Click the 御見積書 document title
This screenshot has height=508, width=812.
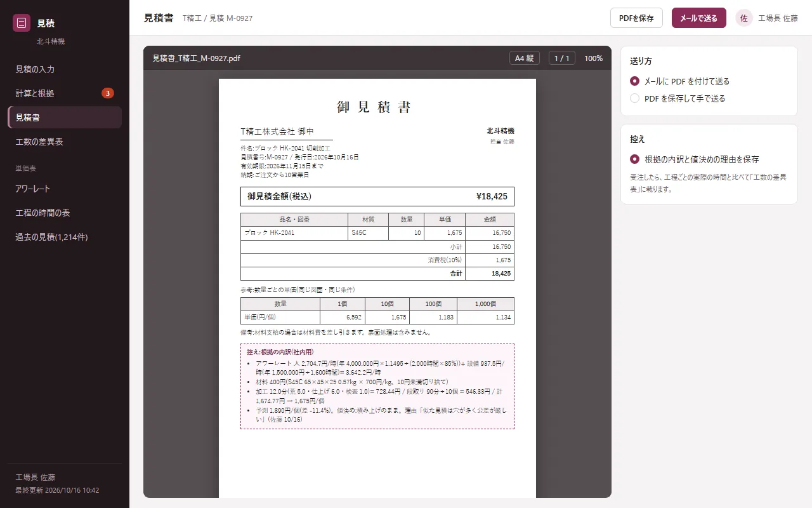(374, 107)
